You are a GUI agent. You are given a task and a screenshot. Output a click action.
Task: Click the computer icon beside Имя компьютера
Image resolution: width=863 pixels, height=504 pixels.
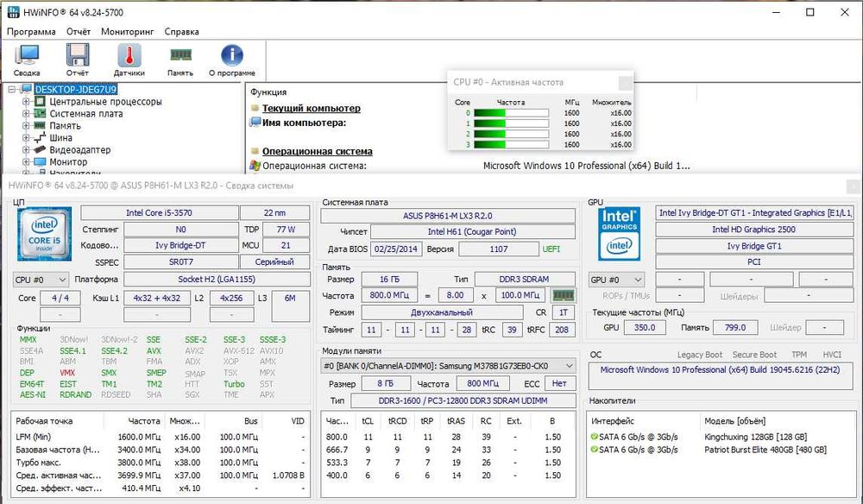click(x=255, y=123)
